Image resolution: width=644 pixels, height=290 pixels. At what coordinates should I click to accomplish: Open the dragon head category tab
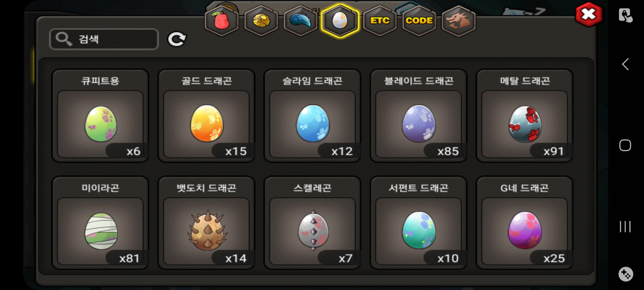(459, 21)
